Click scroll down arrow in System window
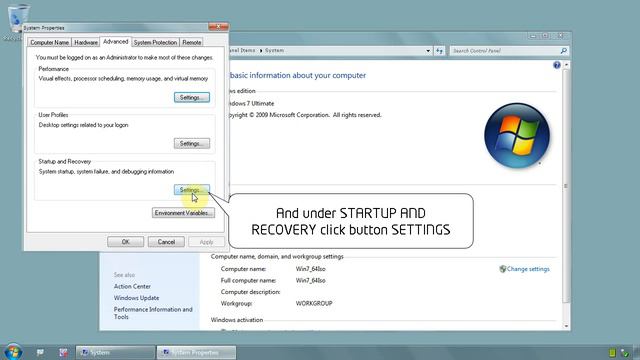This screenshot has width=640, height=360. (x=566, y=326)
